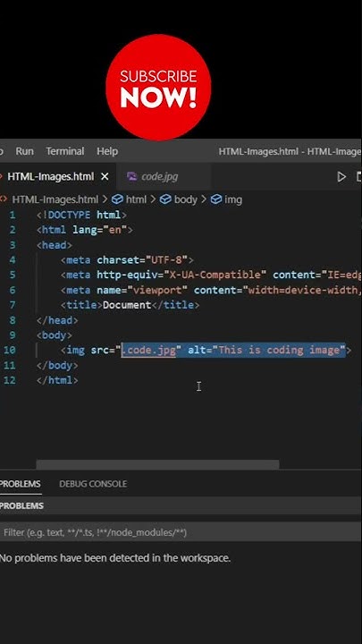This screenshot has width=362, height=644.
Task: Click the closing head tag
Action: point(57,320)
